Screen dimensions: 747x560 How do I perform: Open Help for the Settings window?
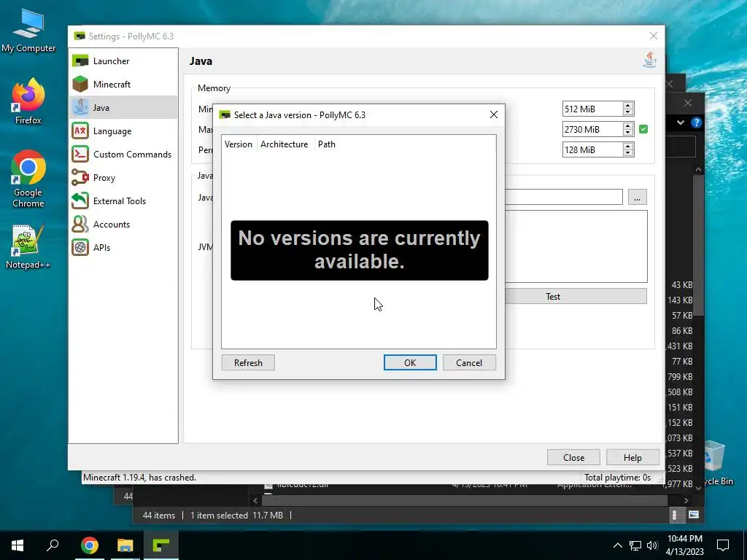[x=632, y=458]
